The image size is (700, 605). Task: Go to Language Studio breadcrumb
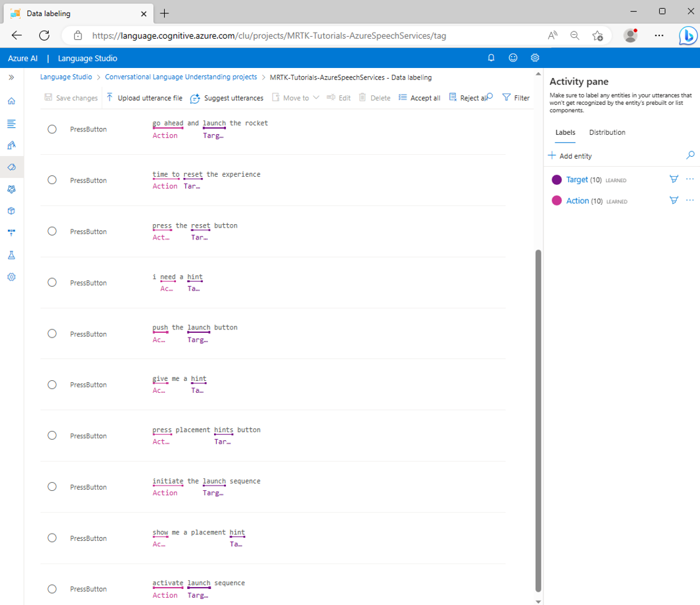click(x=66, y=77)
